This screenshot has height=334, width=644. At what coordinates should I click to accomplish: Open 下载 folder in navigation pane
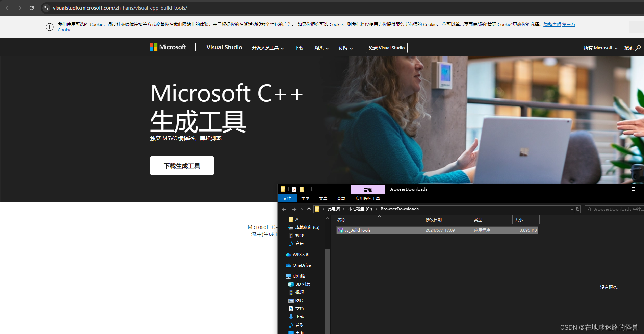tap(296, 317)
